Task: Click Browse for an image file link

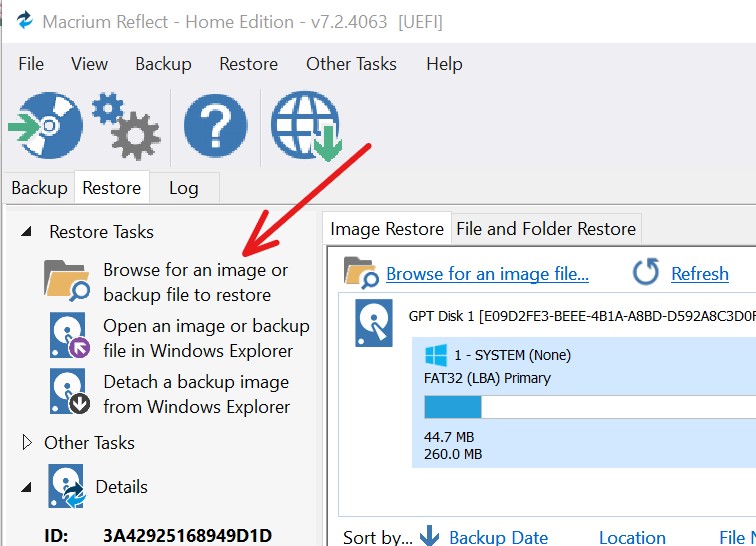Action: tap(487, 273)
